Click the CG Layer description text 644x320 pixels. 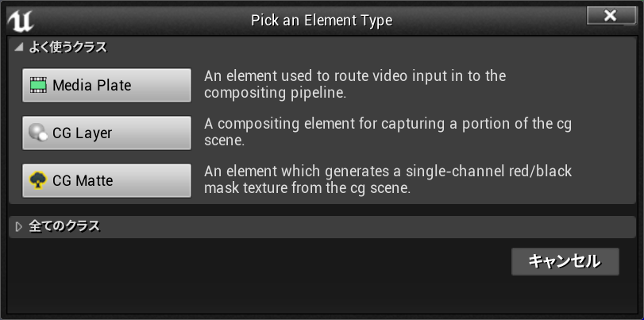coord(388,132)
